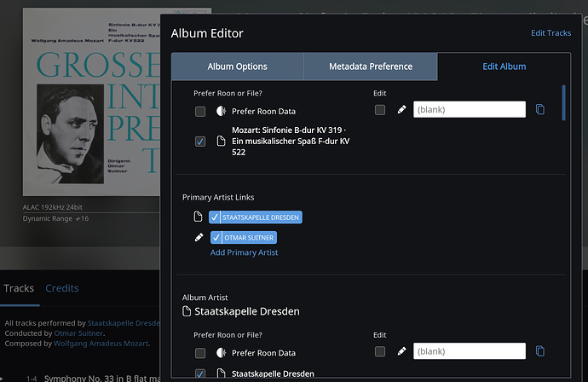Click the file icon beside Staatskapelle Dresden file option
588x382 pixels.
[222, 373]
